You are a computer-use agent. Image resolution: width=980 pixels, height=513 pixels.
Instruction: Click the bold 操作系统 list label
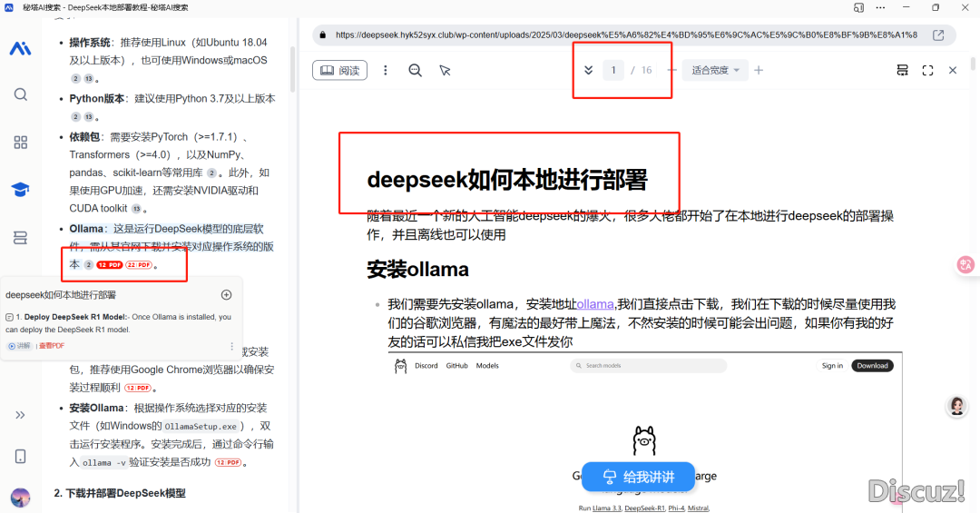point(89,43)
